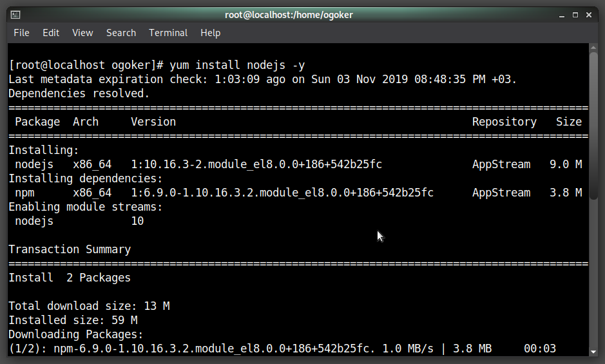Click the 'Enabling module streams:' line
The height and width of the screenshot is (364, 605).
coord(86,207)
